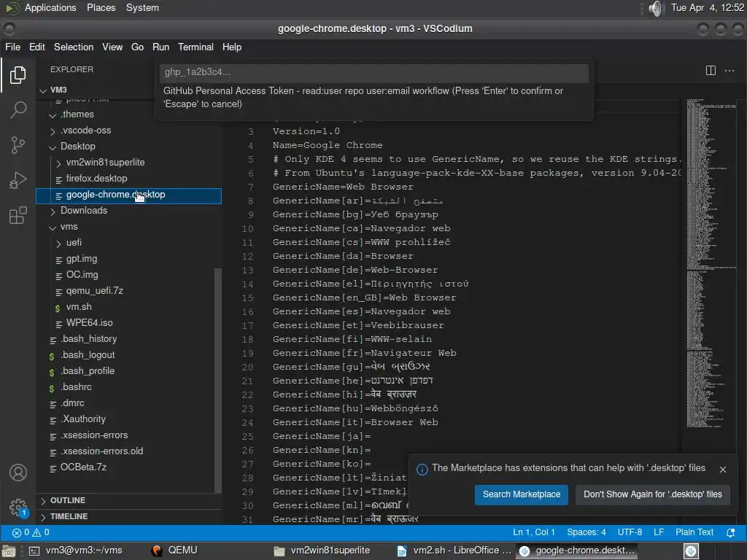Image resolution: width=747 pixels, height=560 pixels.
Task: Change language mode Plain Text
Action: tap(694, 532)
